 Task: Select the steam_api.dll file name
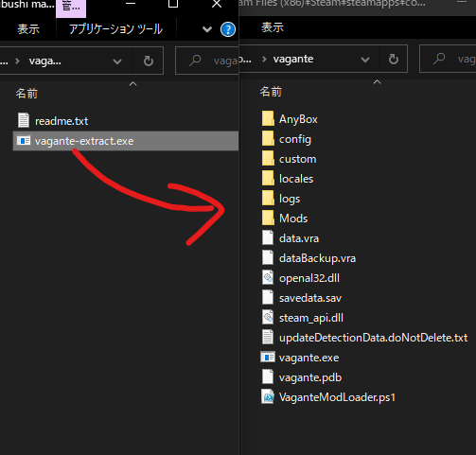coord(311,318)
